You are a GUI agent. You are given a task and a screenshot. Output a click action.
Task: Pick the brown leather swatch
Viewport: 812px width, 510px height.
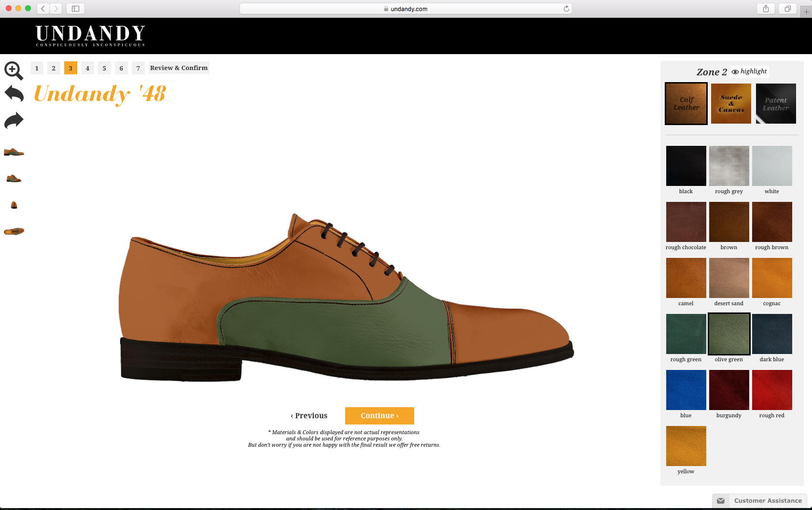coord(729,222)
